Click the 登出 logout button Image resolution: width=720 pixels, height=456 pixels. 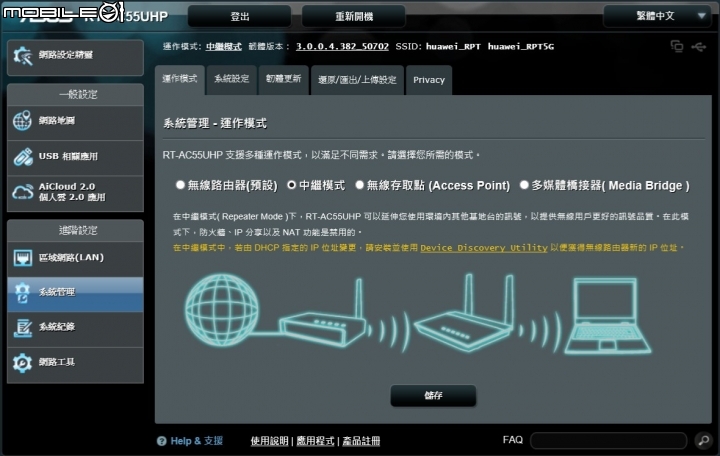click(x=239, y=17)
